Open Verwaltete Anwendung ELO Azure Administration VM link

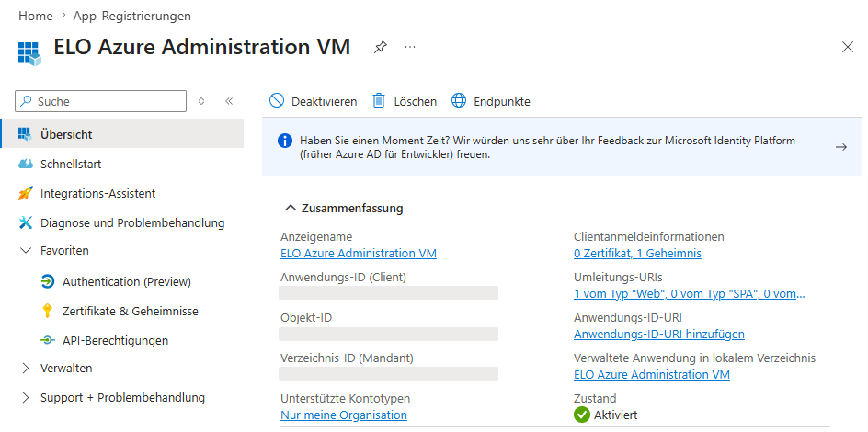tap(652, 374)
